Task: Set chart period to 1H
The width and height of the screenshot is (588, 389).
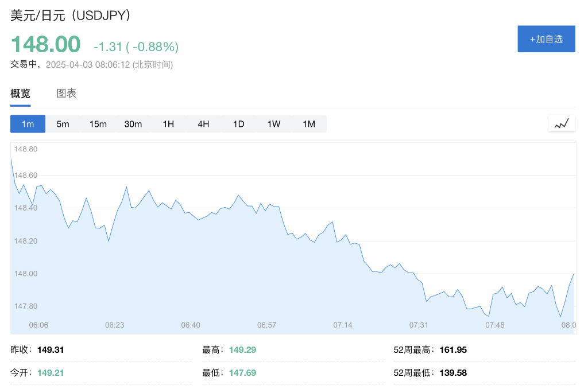Action: click(x=168, y=124)
